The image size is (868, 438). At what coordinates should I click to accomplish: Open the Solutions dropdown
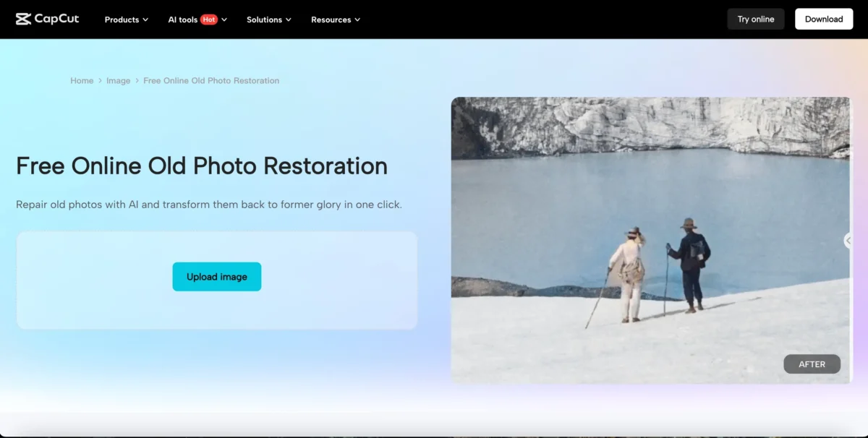264,20
